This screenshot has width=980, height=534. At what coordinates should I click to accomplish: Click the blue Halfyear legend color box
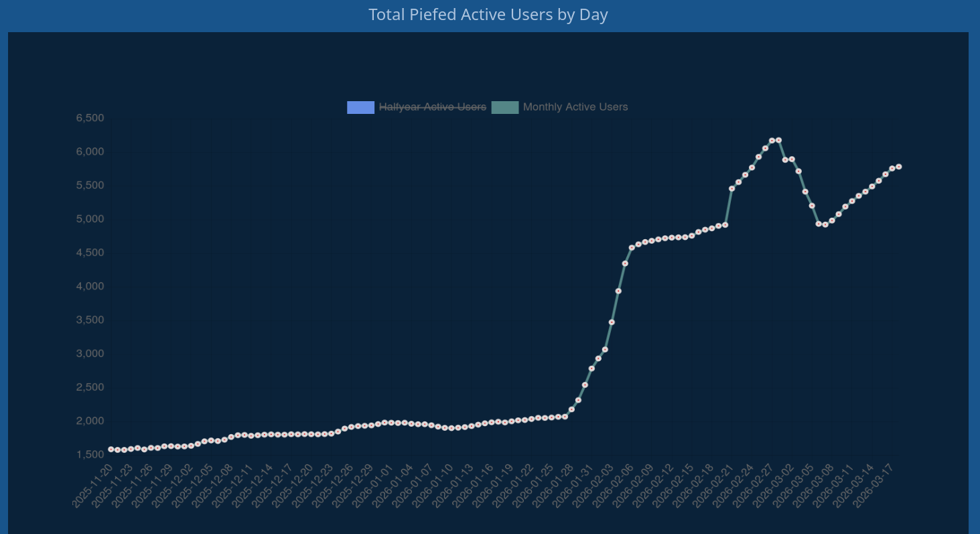[x=360, y=107]
